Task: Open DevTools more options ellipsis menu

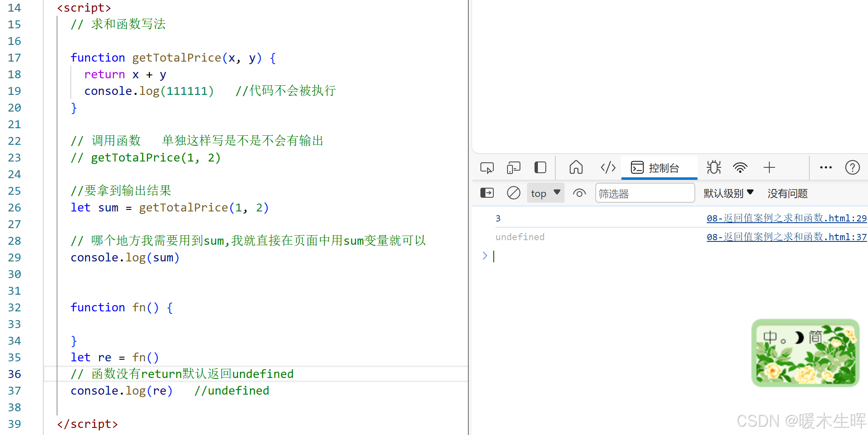Action: (x=826, y=168)
